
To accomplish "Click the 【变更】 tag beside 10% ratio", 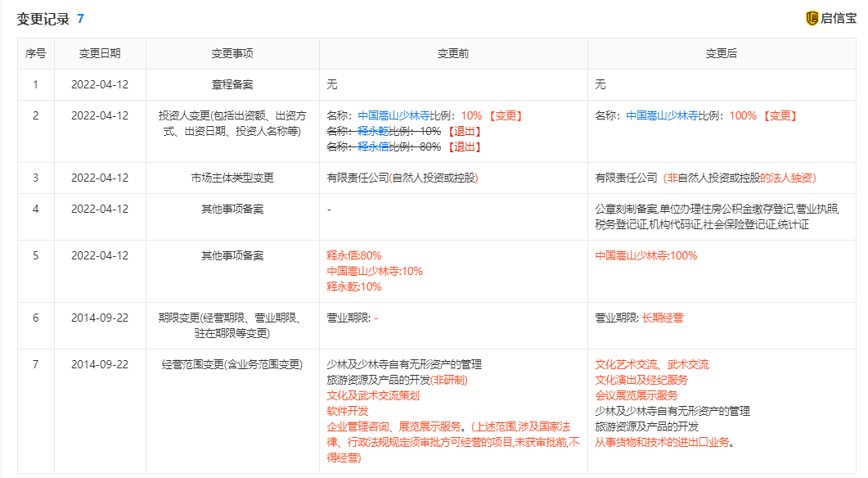I will (506, 115).
